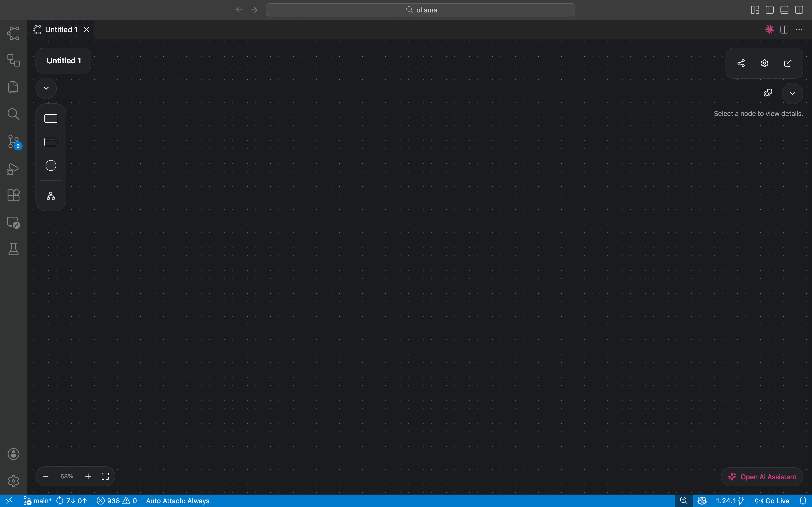The image size is (812, 507).
Task: Click the share icon in top-right panel
Action: (x=741, y=63)
